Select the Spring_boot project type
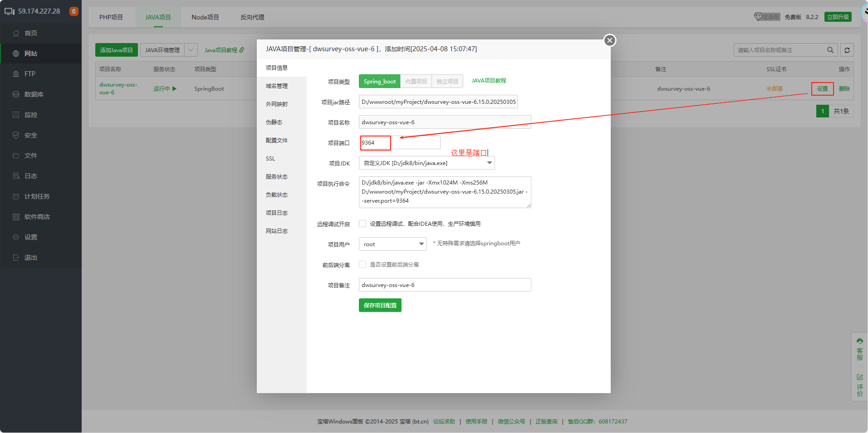 (379, 81)
